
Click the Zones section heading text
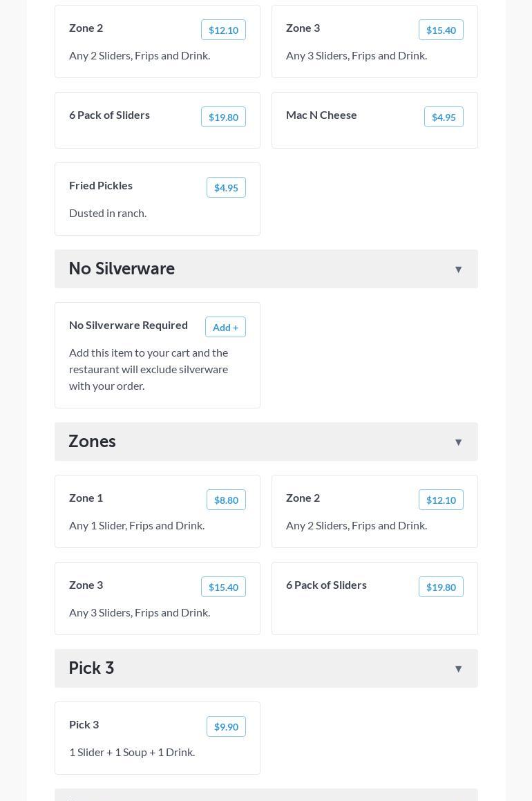tap(92, 441)
